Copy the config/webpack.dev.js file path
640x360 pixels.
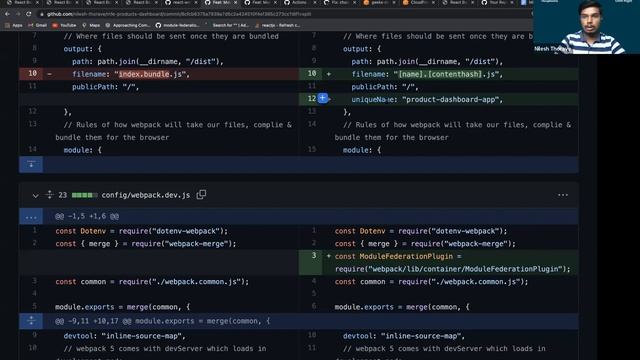pos(201,195)
